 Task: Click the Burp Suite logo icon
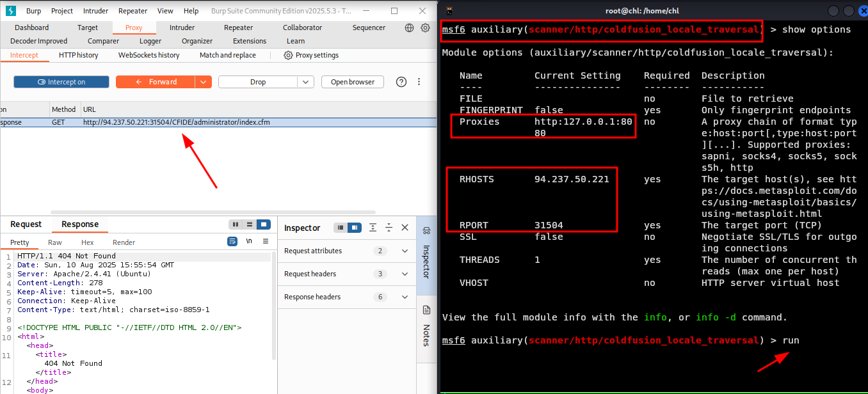(x=11, y=11)
